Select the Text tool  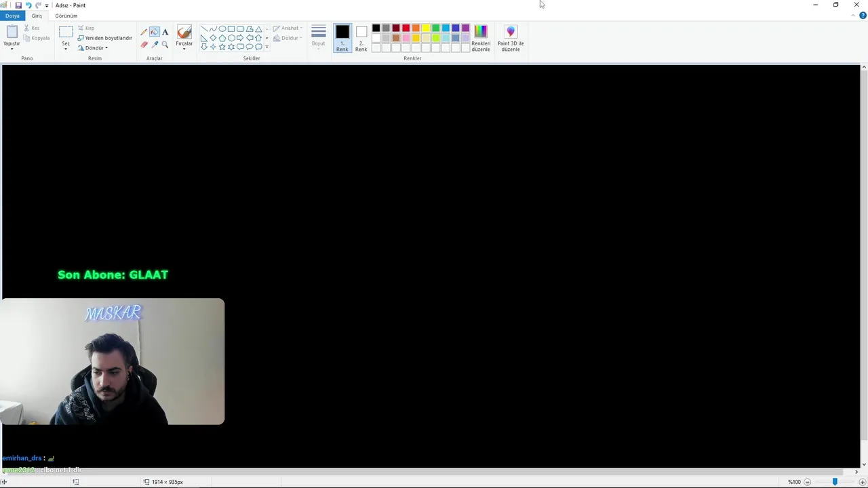tap(165, 32)
